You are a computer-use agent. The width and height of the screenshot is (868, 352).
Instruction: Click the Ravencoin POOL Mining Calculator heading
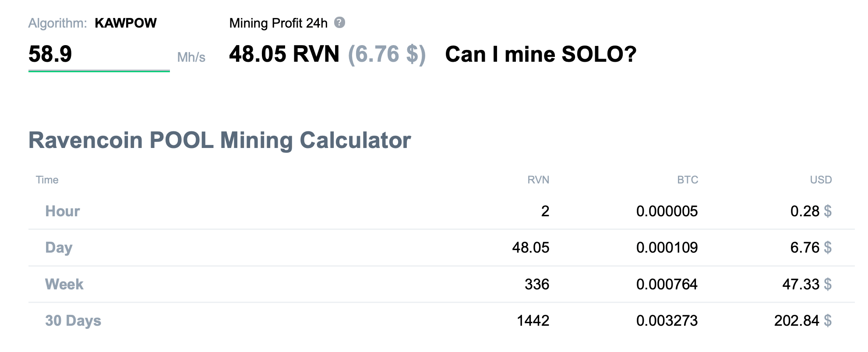[219, 141]
